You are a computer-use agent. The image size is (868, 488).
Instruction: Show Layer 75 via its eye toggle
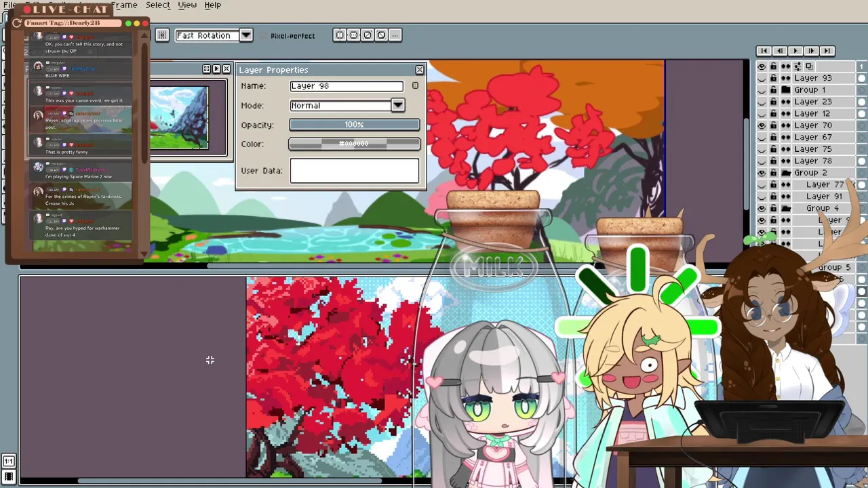(x=762, y=149)
